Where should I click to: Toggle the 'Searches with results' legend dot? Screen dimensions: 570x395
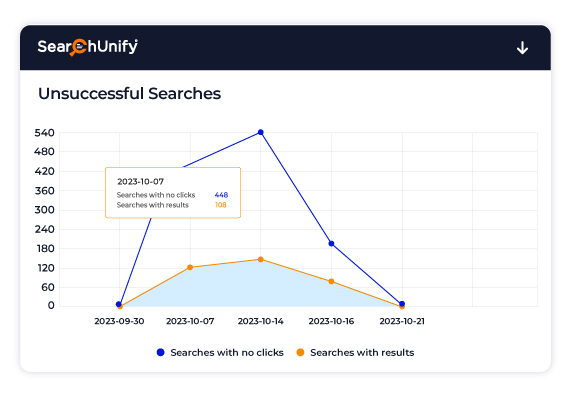(300, 352)
